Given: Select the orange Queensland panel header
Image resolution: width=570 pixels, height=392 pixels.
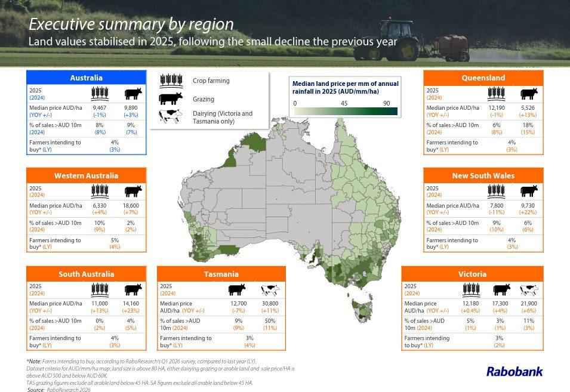Looking at the screenshot, I should point(483,78).
